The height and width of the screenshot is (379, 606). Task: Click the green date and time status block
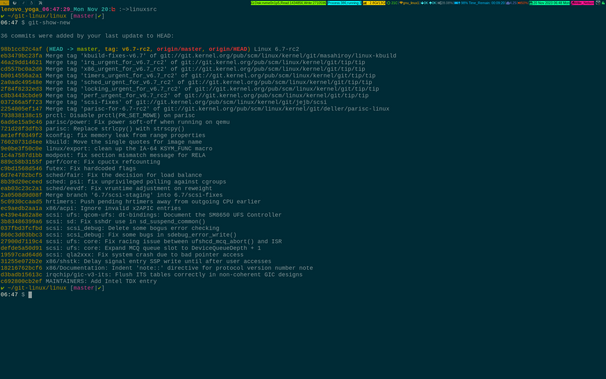click(550, 3)
